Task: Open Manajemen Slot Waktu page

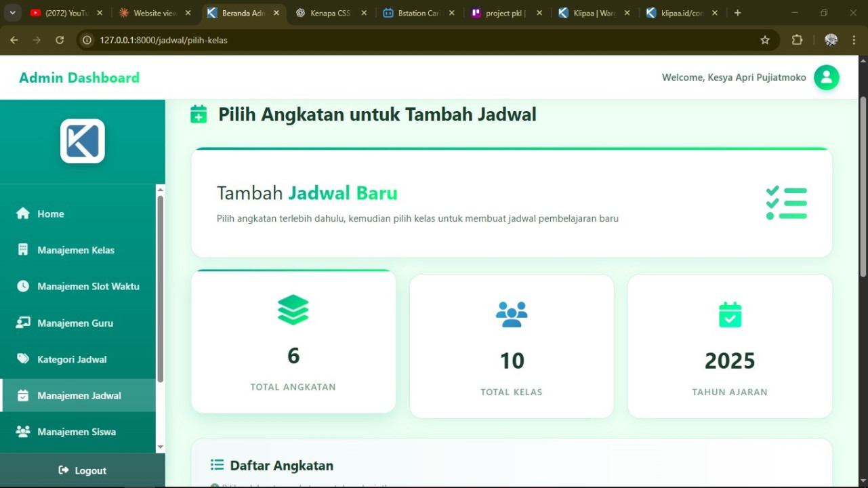Action: click(x=88, y=287)
